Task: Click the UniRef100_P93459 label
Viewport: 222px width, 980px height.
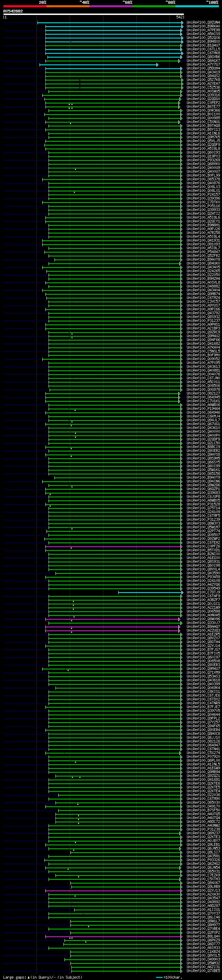Action: 203,577
